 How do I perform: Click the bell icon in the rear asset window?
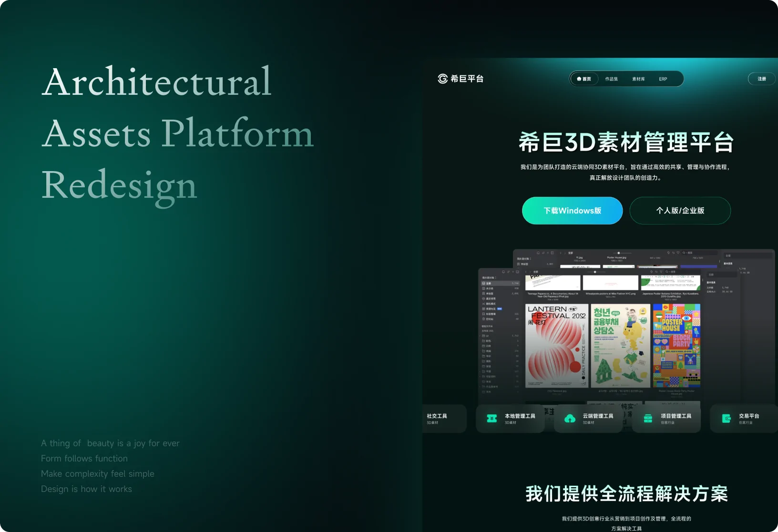coord(538,253)
